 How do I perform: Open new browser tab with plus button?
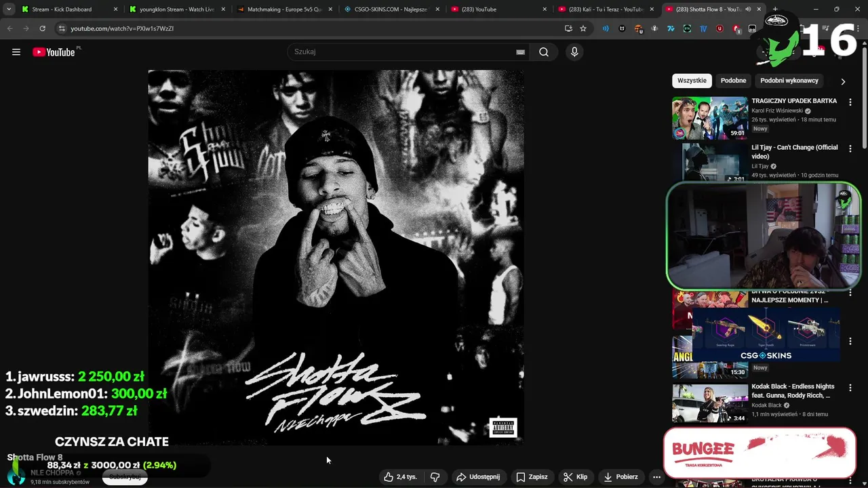(775, 9)
